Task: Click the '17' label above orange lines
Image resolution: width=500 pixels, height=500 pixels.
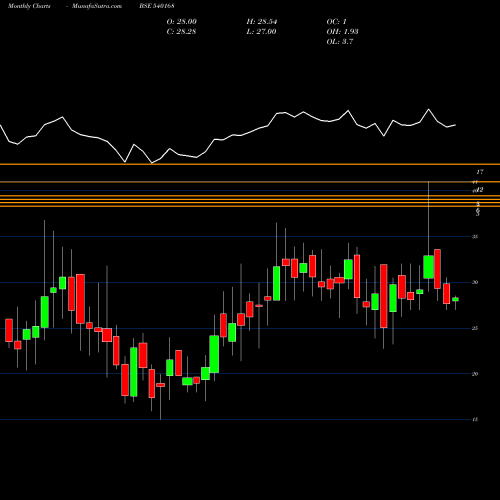Action: click(x=480, y=172)
